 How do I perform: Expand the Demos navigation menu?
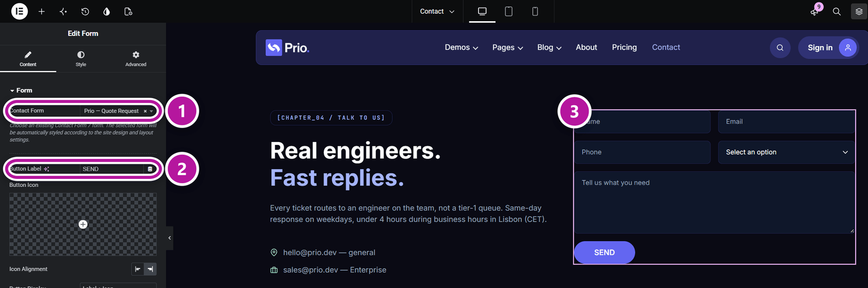pos(462,47)
